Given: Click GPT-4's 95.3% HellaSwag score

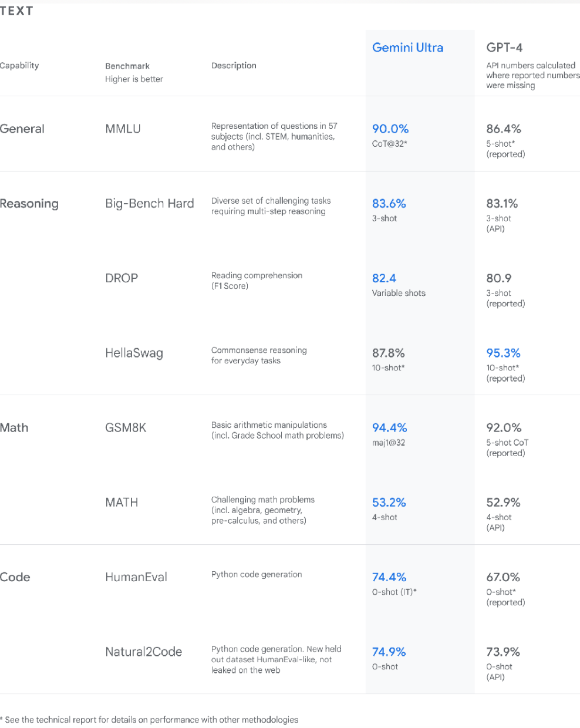Looking at the screenshot, I should [503, 353].
